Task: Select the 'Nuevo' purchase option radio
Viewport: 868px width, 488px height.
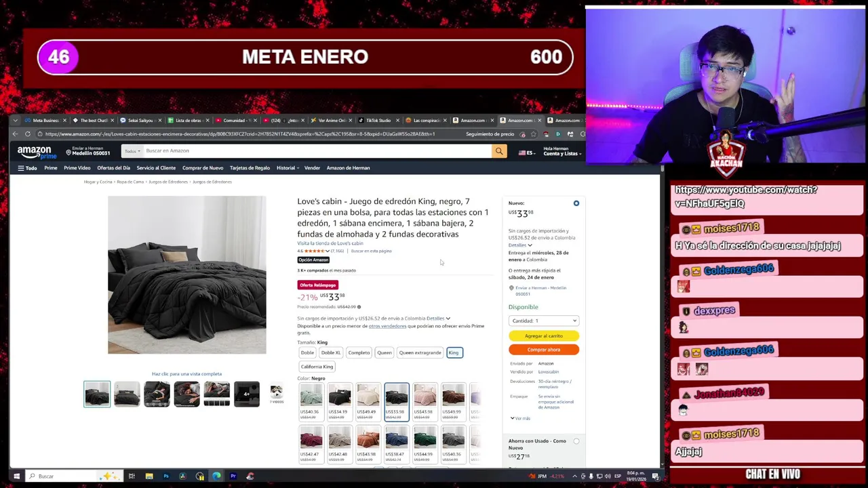Action: [576, 203]
